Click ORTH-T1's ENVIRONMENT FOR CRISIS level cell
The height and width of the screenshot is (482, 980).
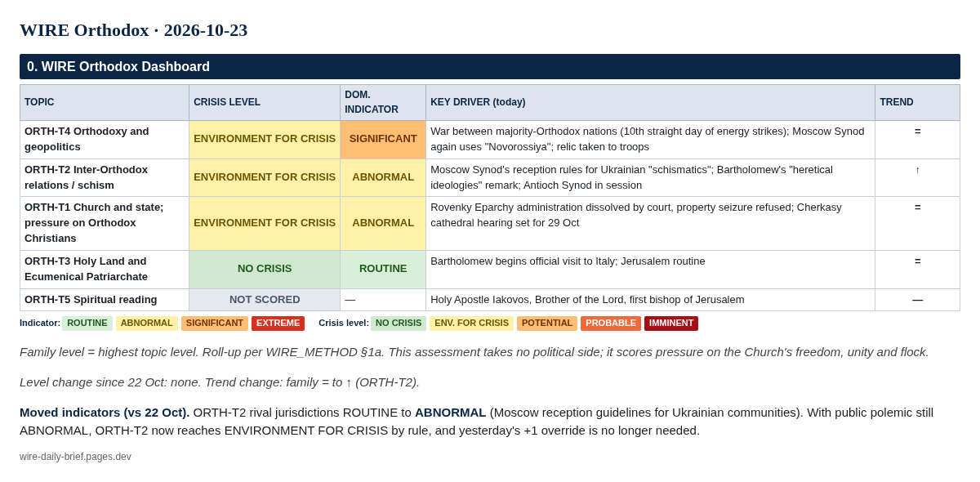click(265, 224)
